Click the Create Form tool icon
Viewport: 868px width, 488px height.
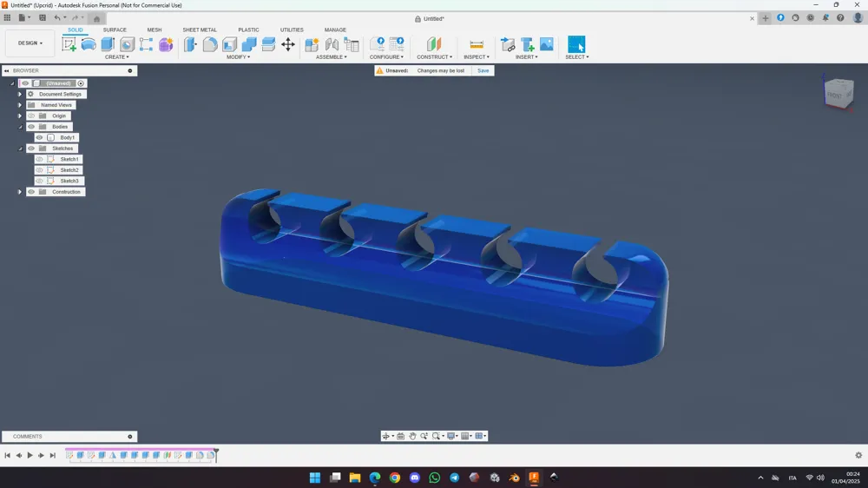(x=89, y=44)
